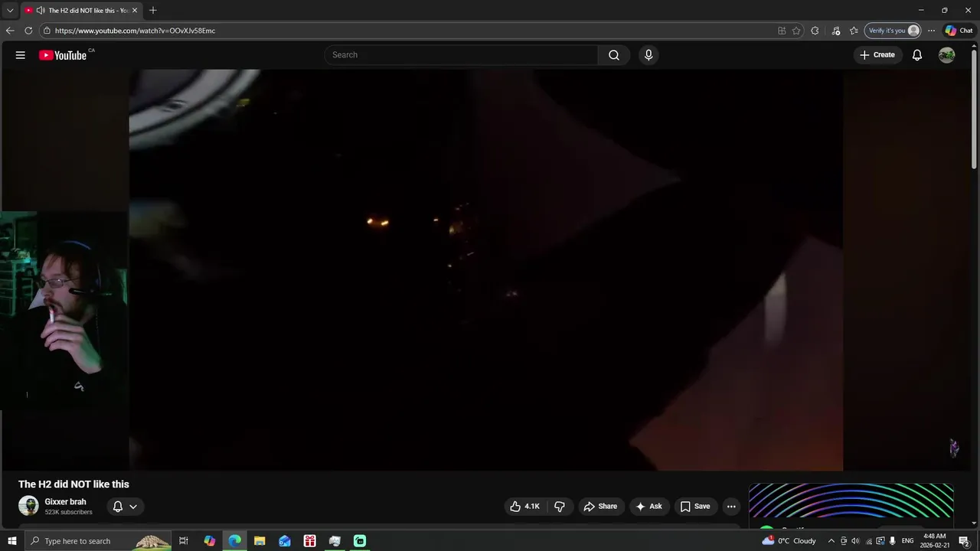Focus the YouTube search box
Viewport: 980px width, 551px height.
coord(461,55)
